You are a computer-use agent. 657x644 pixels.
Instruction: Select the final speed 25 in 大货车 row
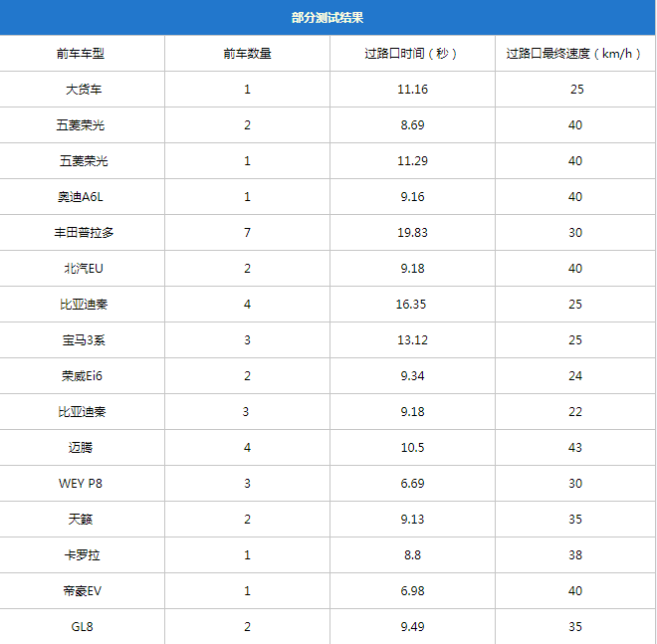pos(577,90)
